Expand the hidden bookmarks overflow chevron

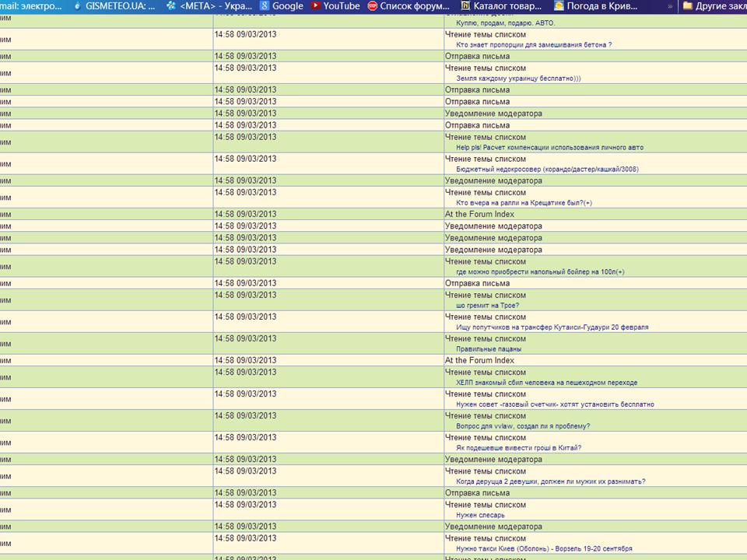point(665,5)
